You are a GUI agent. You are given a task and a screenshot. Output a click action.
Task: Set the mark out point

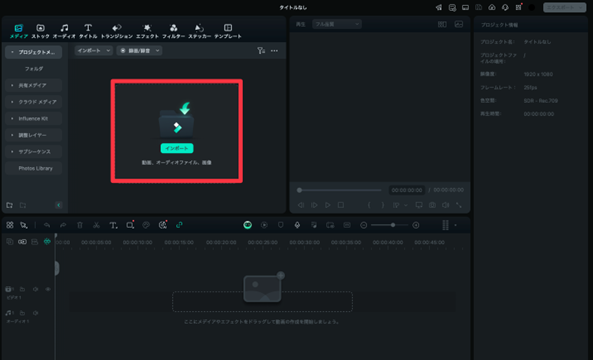(383, 205)
